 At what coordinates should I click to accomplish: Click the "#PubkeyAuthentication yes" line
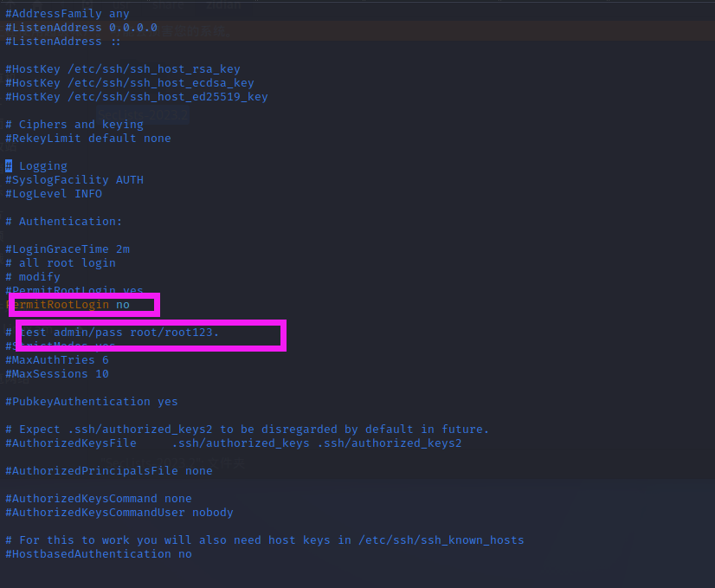pos(92,402)
